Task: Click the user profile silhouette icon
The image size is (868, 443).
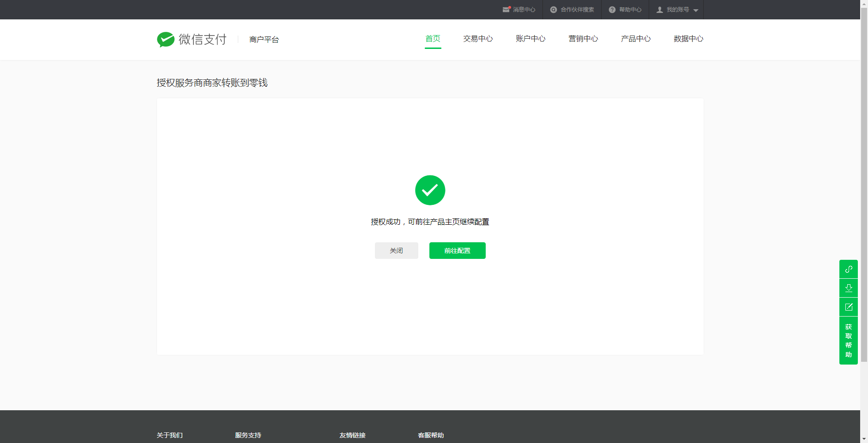Action: point(660,10)
